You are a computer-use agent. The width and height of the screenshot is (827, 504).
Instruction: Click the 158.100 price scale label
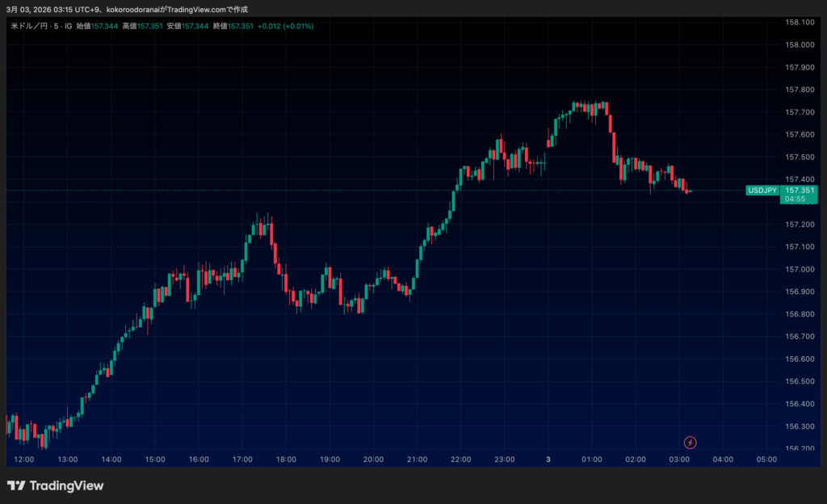799,22
